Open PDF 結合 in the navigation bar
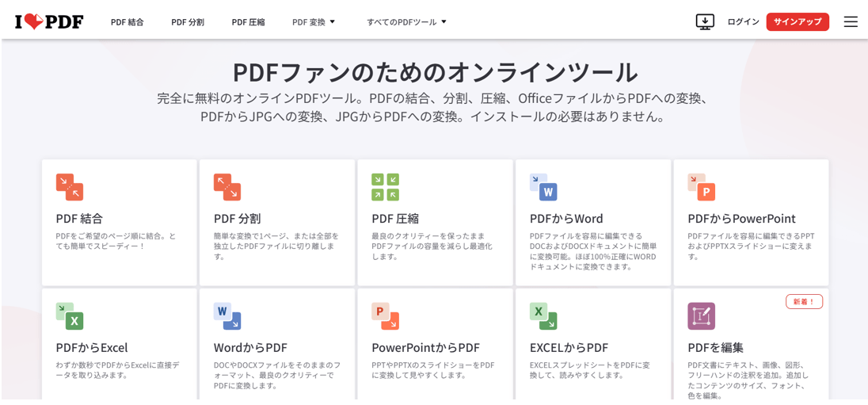 (128, 22)
